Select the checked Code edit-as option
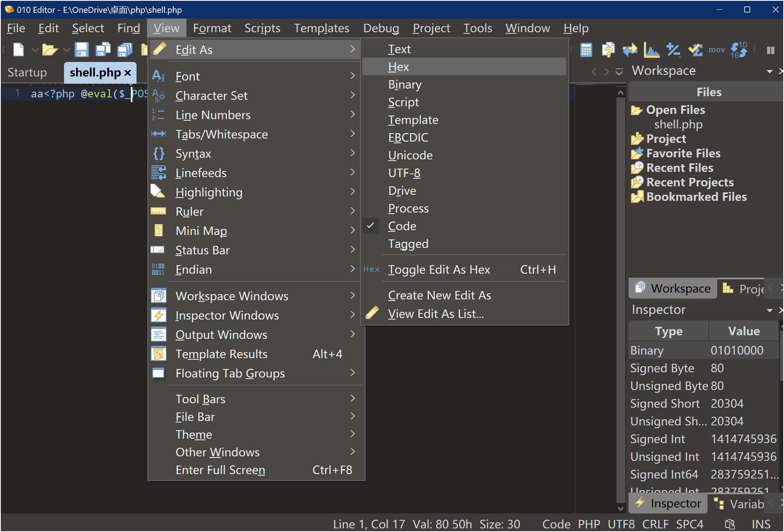This screenshot has width=784, height=532. click(x=402, y=226)
